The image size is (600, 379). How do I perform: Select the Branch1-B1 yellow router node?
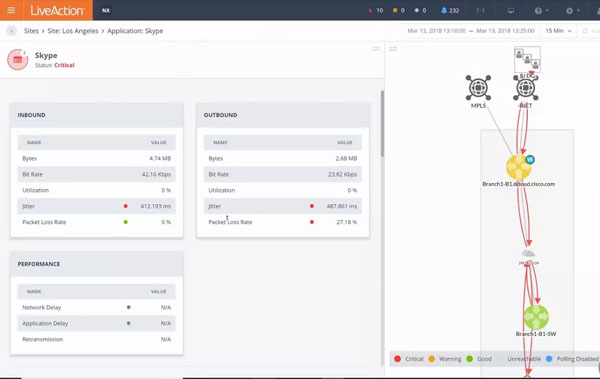pyautogui.click(x=518, y=167)
